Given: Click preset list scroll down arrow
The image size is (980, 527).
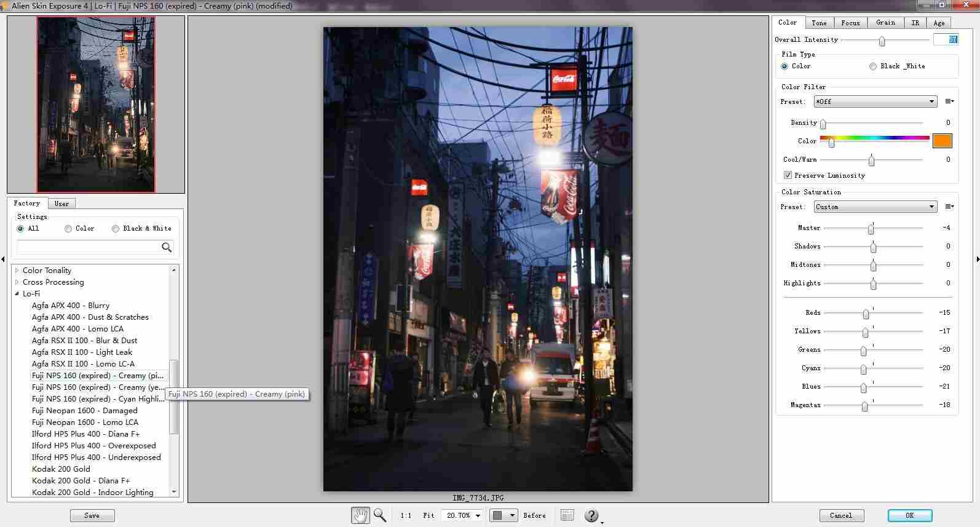Looking at the screenshot, I should coord(174,492).
